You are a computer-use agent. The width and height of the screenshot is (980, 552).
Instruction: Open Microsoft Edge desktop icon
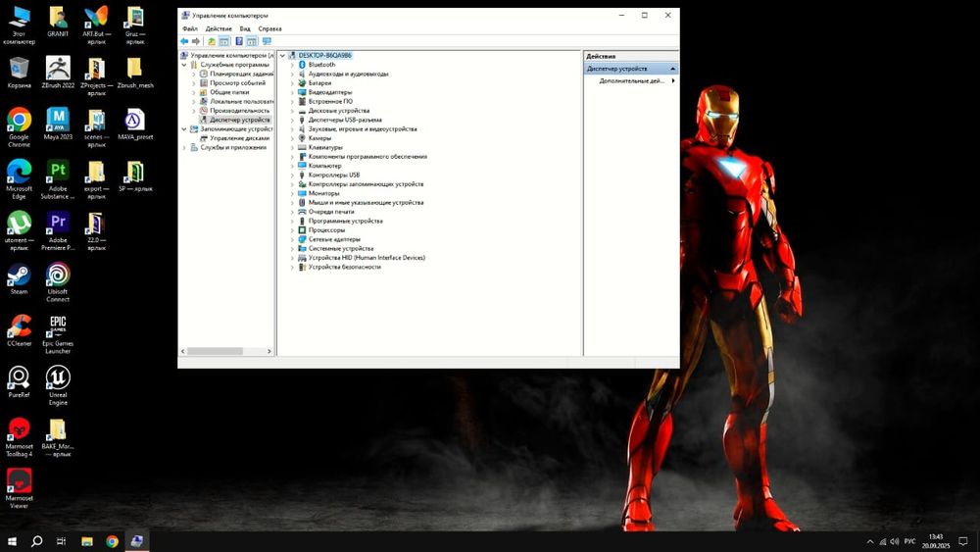pos(19,179)
